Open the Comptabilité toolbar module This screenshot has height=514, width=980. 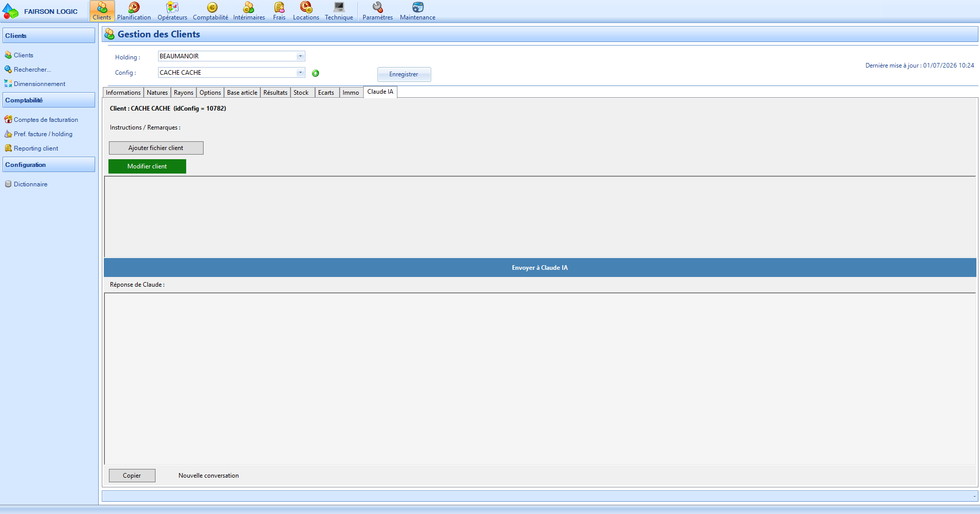click(211, 11)
